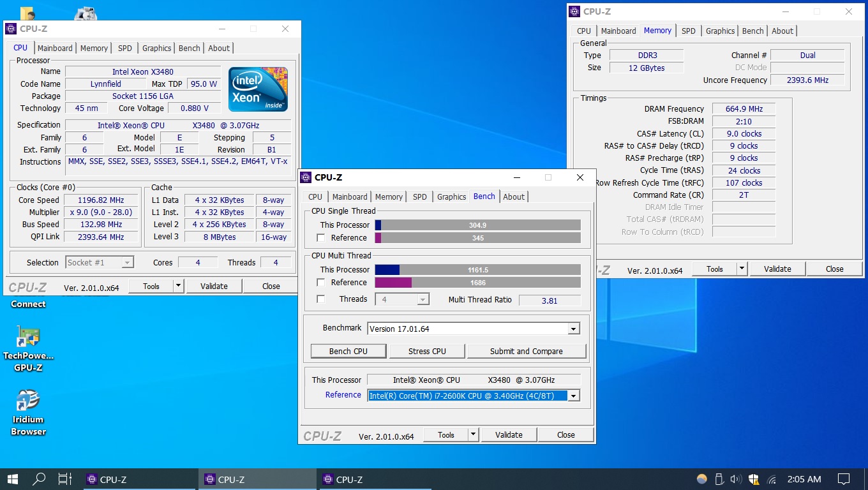This screenshot has height=490, width=868.
Task: Click the QPI Link value 2393.64 MHz
Action: [x=101, y=237]
